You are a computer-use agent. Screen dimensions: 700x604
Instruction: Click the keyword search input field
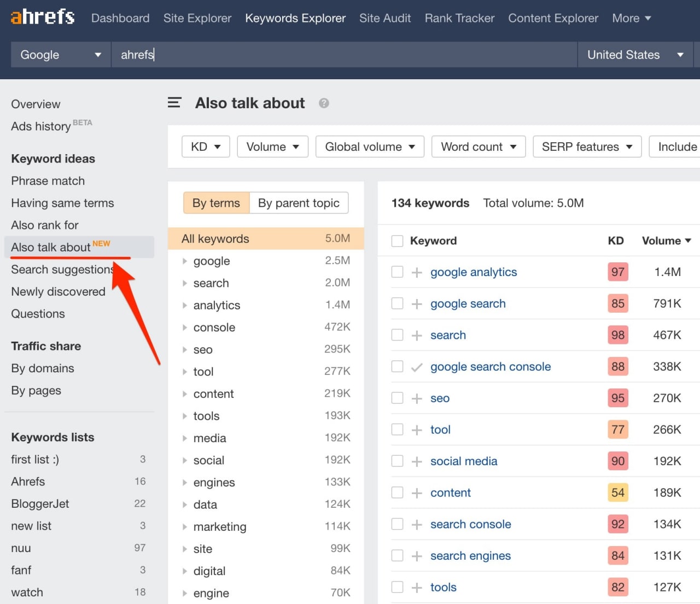pos(345,55)
